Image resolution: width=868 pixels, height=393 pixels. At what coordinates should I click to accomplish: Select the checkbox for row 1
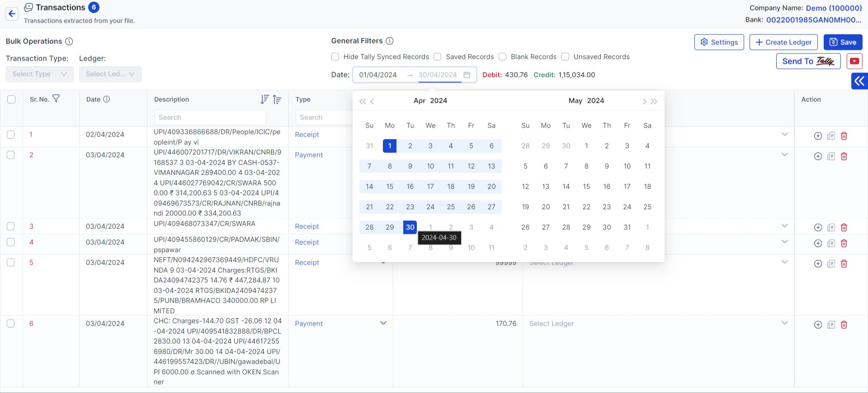11,135
